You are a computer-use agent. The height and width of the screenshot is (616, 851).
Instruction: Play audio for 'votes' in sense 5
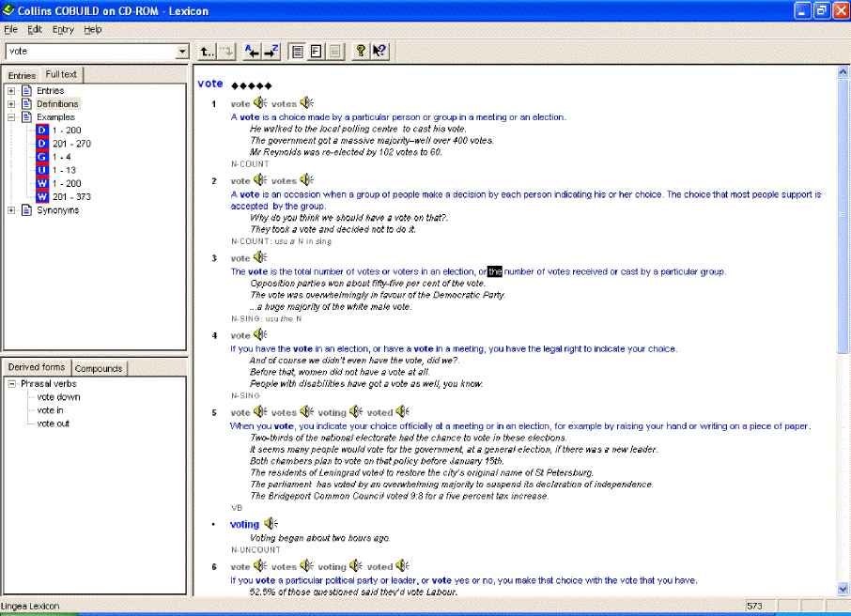(306, 411)
